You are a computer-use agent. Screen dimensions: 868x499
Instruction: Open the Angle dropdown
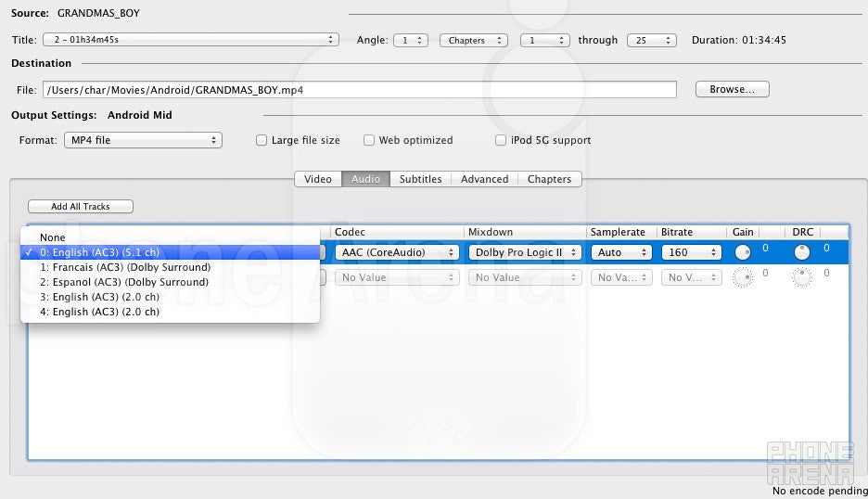(410, 41)
